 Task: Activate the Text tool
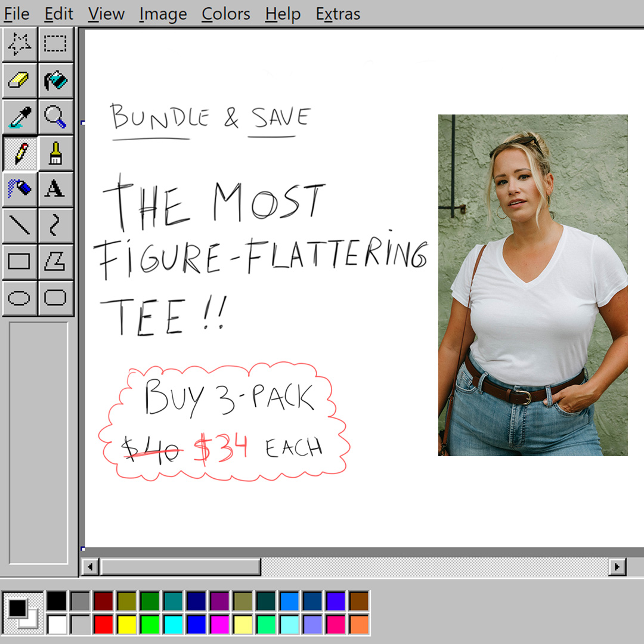56,189
